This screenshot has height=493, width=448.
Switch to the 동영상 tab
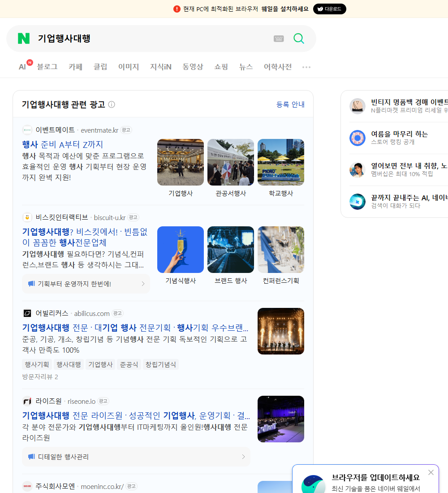[x=193, y=67]
